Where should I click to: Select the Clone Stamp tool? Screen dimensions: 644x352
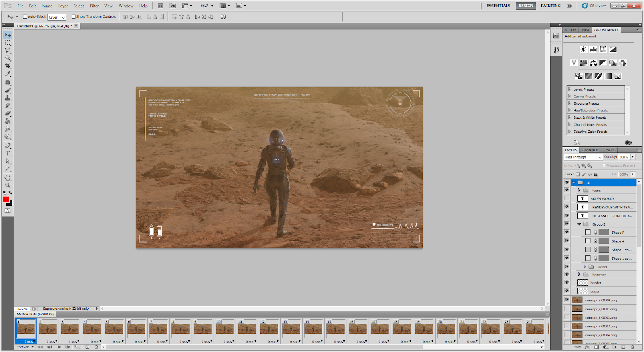pyautogui.click(x=8, y=98)
